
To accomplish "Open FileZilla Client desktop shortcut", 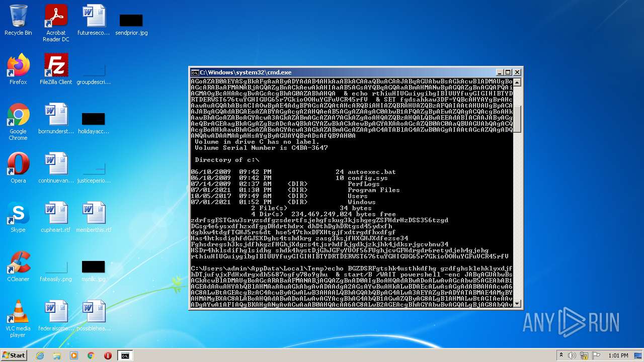I will tap(56, 70).
